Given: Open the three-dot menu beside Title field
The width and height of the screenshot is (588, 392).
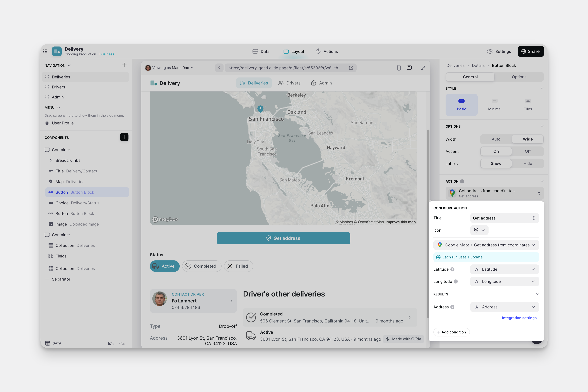Looking at the screenshot, I should (534, 218).
